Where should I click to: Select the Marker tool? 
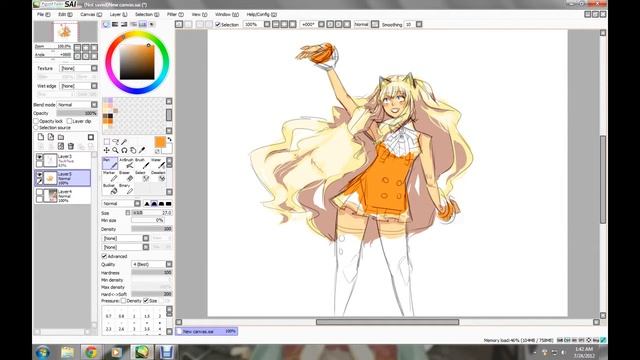[110, 176]
